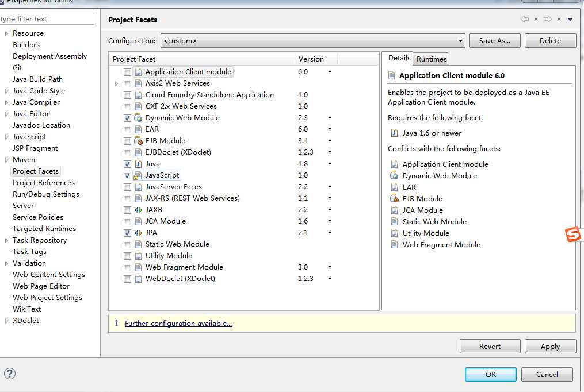Click the Cancel button
The height and width of the screenshot is (392, 584).
click(547, 374)
